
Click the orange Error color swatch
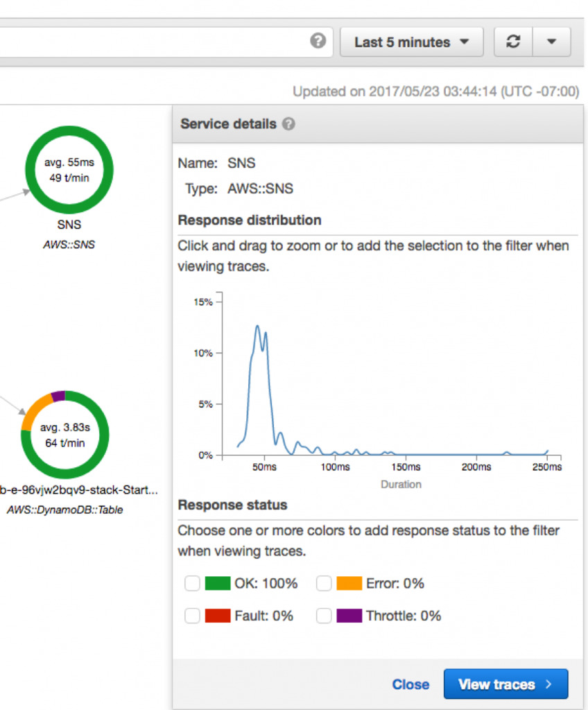[349, 583]
